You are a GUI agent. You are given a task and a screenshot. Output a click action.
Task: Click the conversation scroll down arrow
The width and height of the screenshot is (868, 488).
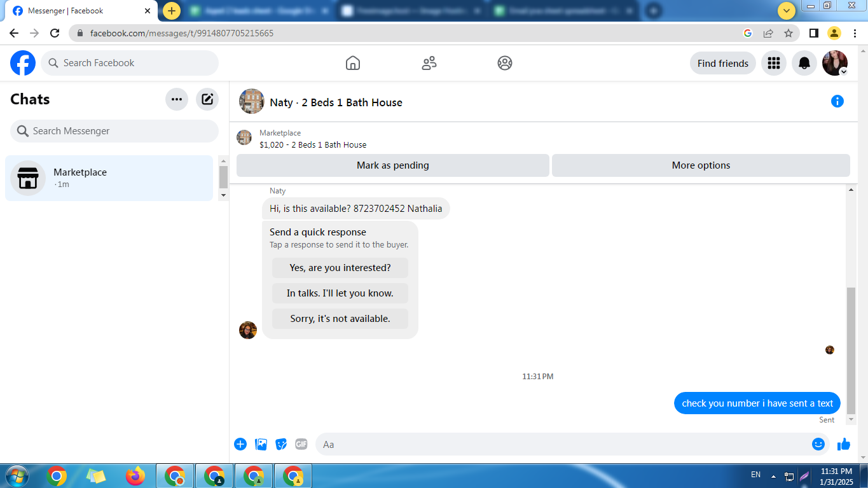[852, 420]
